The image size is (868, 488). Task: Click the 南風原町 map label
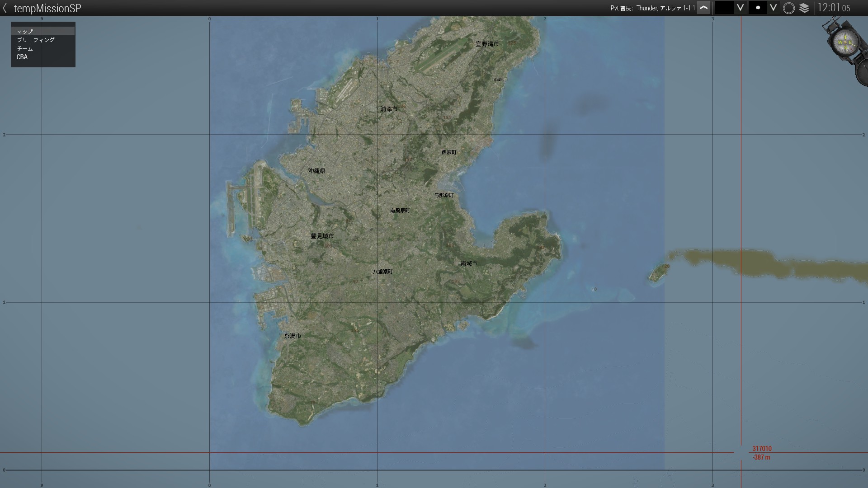point(400,211)
